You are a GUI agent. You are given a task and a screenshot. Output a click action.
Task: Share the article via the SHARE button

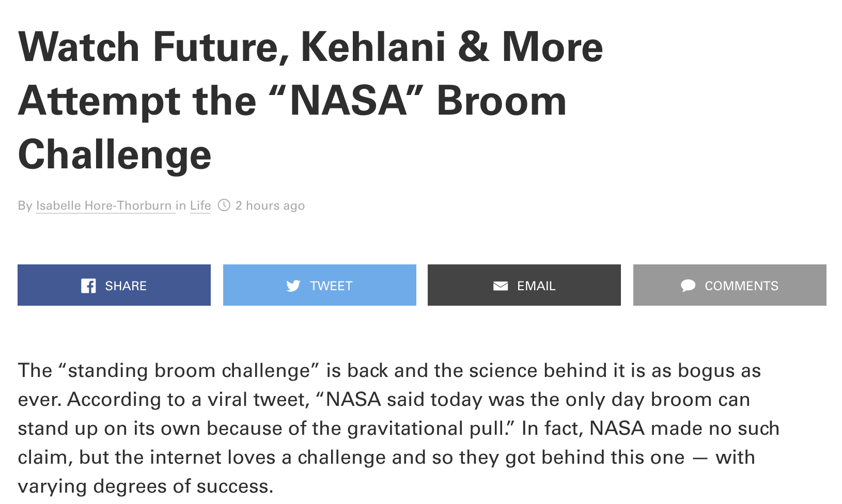point(114,286)
